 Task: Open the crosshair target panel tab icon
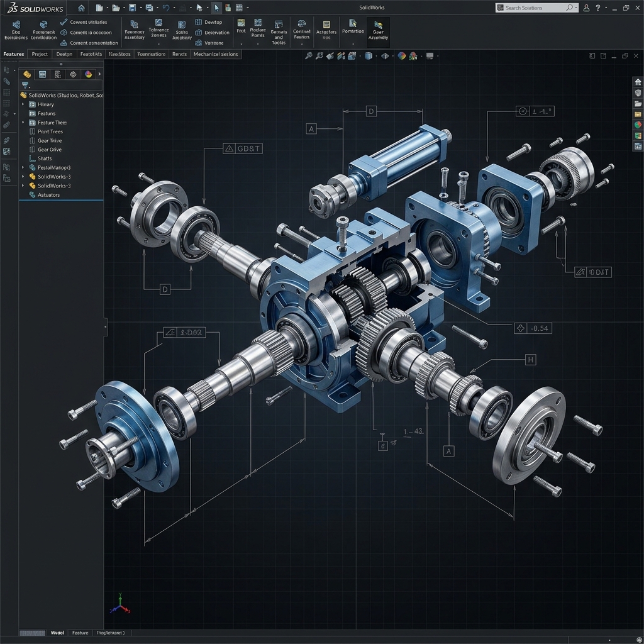click(73, 74)
